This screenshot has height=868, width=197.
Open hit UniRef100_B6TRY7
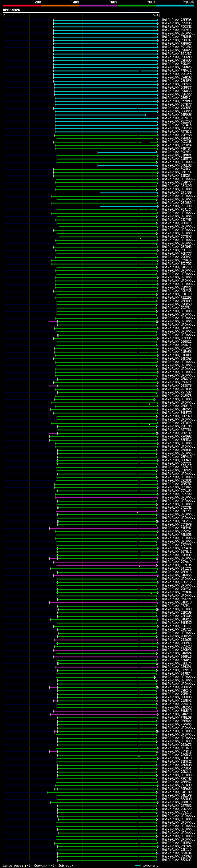click(177, 104)
